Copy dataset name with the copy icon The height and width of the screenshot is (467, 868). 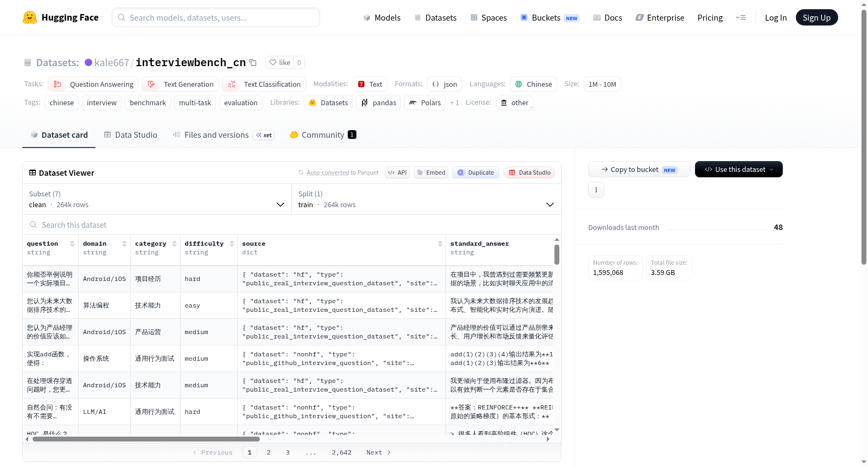point(253,62)
